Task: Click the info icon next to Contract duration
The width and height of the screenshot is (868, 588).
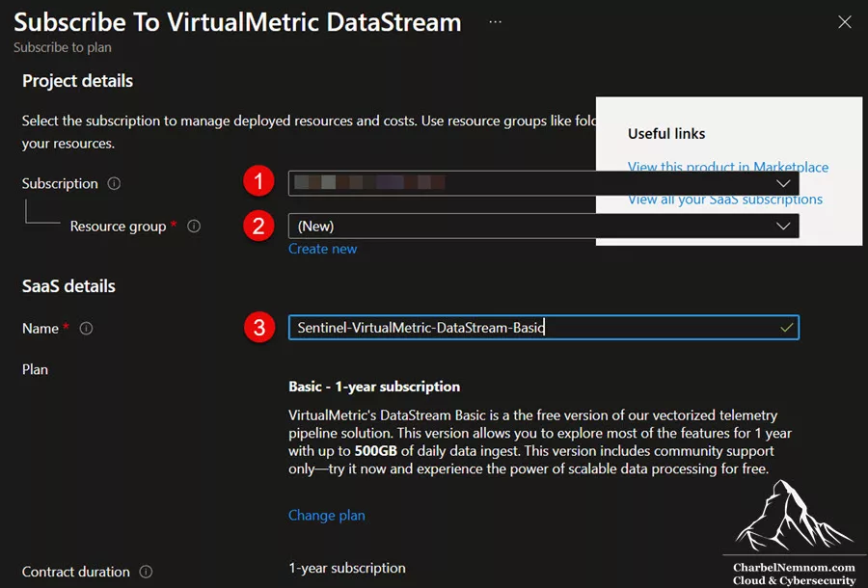Action: point(146,572)
